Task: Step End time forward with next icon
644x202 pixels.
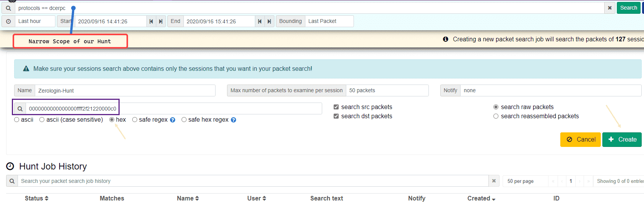Action: coord(269,21)
